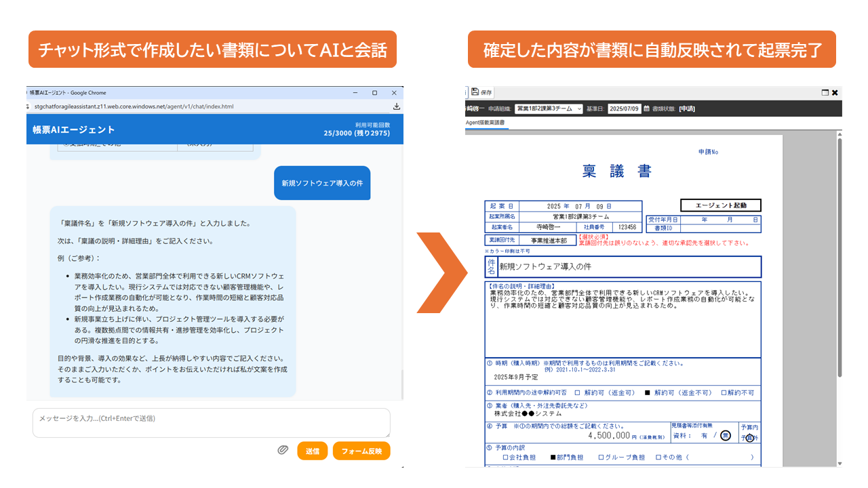Viewport: 868px width, 488px height.
Task: Click the Chrome download icon in address bar
Action: [397, 106]
